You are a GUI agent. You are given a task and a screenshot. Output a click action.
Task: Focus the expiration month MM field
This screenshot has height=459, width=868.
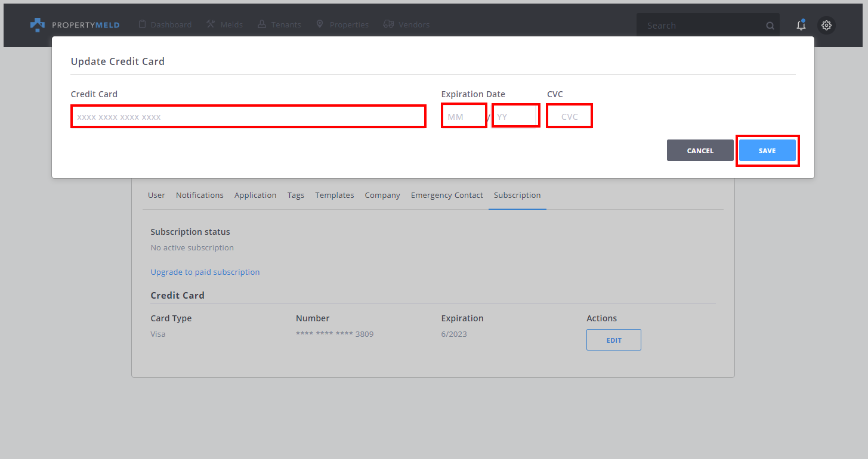tap(464, 116)
